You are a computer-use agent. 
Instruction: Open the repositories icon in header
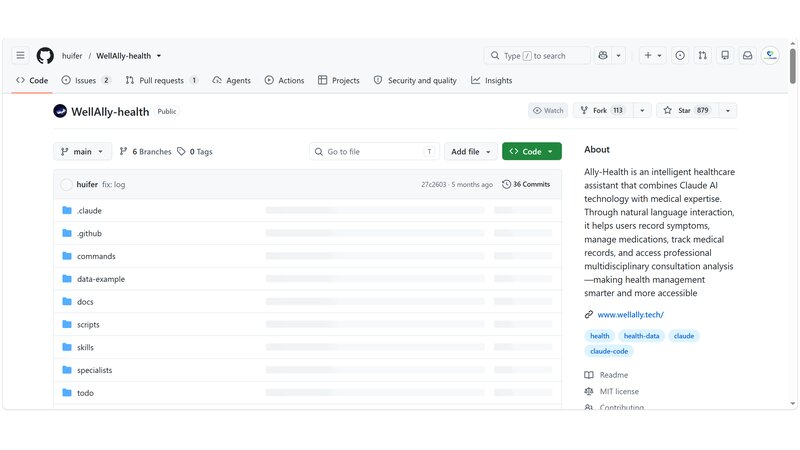click(x=725, y=55)
